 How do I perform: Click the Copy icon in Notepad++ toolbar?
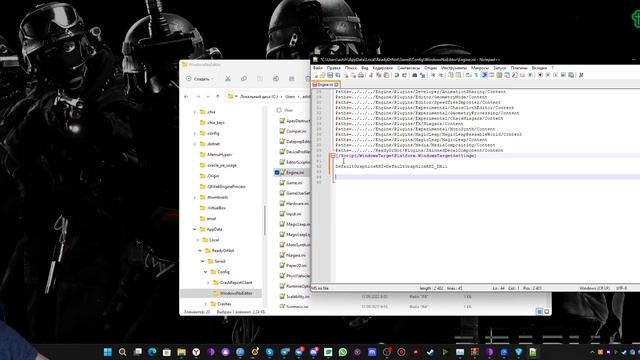[378, 75]
